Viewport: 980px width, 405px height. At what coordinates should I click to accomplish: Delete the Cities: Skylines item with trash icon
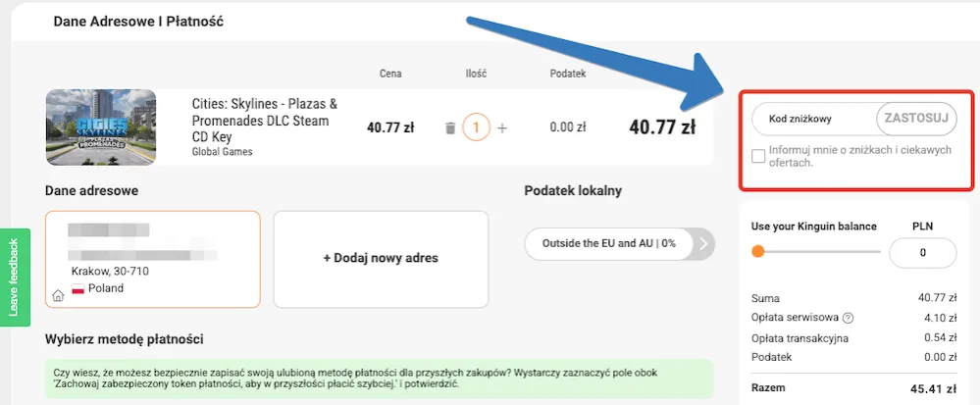pyautogui.click(x=450, y=127)
